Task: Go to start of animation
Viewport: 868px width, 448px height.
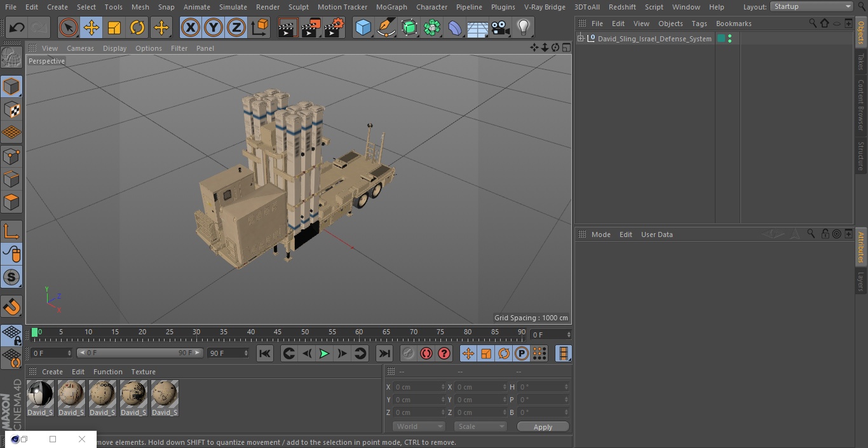Action: pyautogui.click(x=265, y=354)
